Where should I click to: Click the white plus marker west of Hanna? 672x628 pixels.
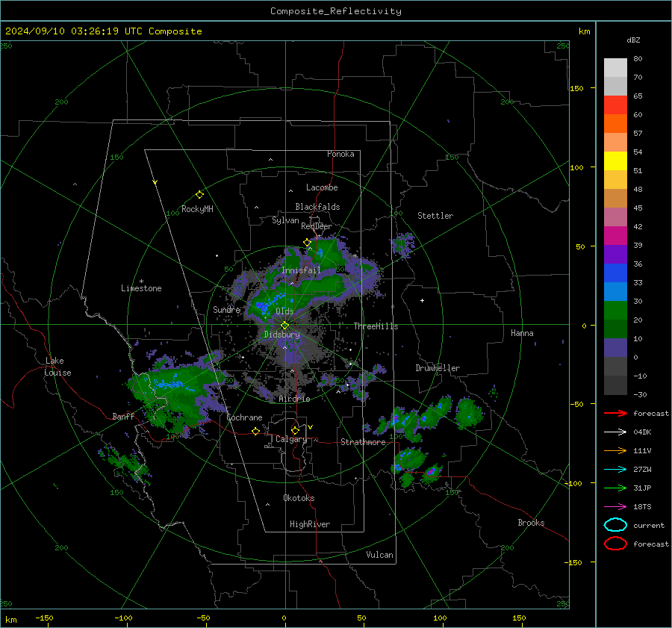[422, 300]
